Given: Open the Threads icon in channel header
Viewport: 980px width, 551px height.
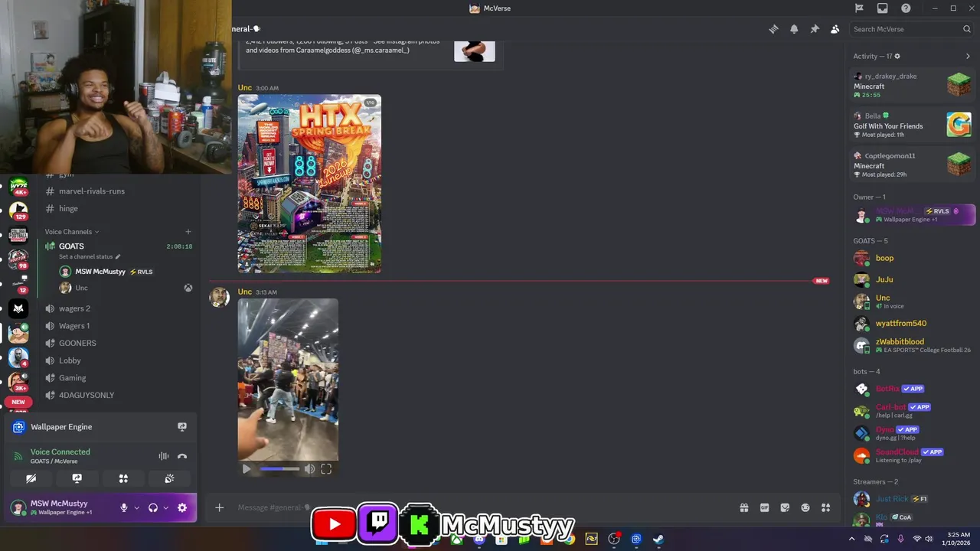Looking at the screenshot, I should pos(773,29).
